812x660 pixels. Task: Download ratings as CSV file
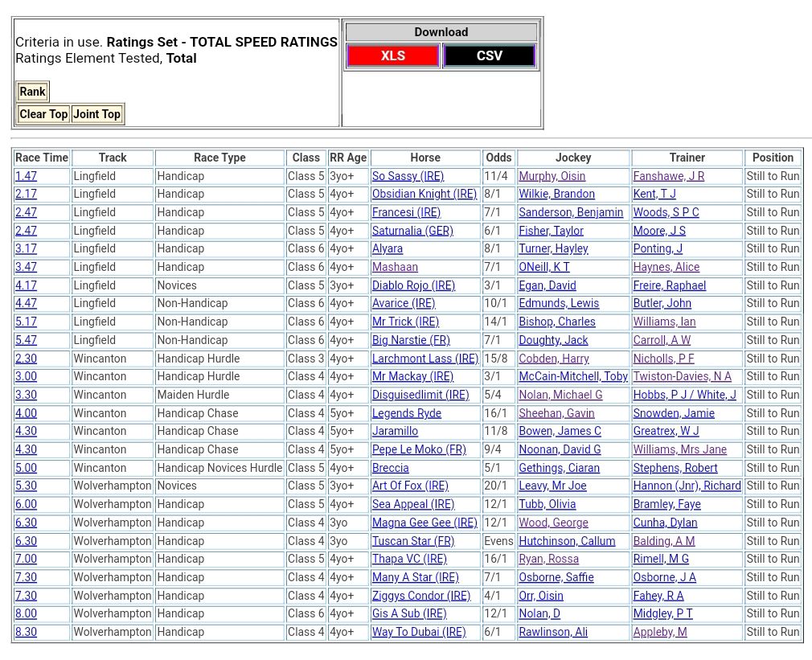489,55
